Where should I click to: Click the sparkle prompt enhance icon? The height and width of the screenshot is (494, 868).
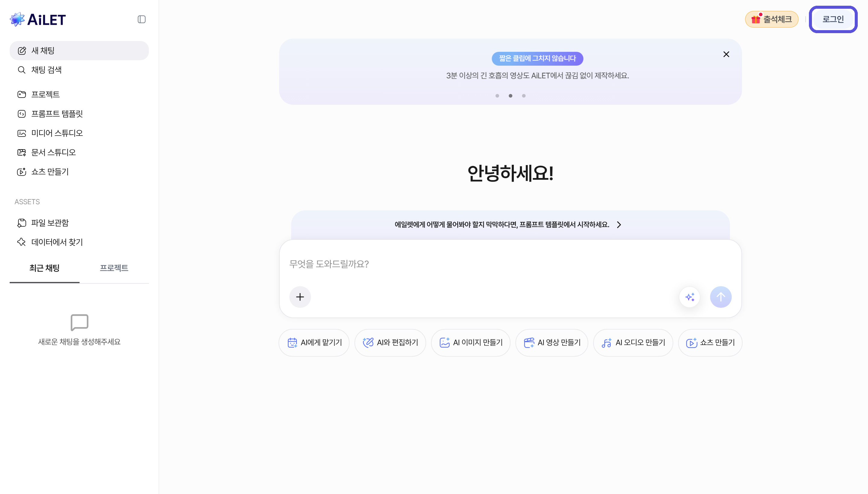pos(690,297)
